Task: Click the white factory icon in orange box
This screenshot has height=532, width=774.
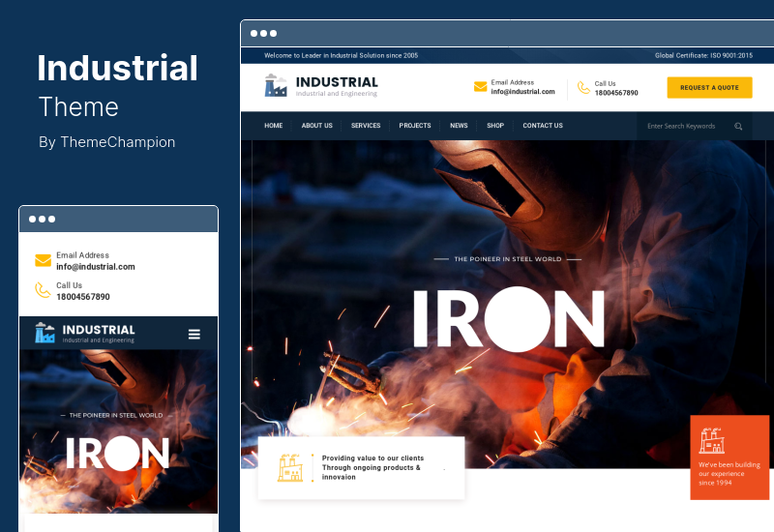Action: [x=712, y=441]
